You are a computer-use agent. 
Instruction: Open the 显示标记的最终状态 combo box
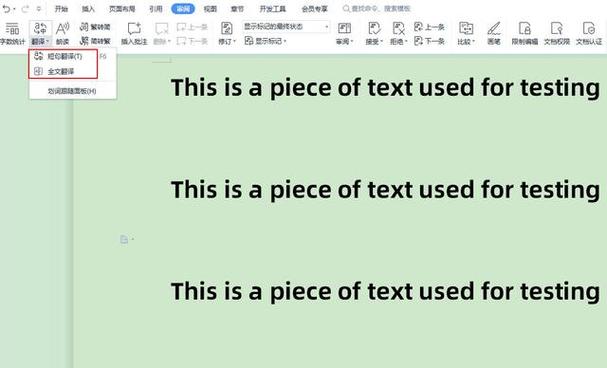click(x=286, y=27)
